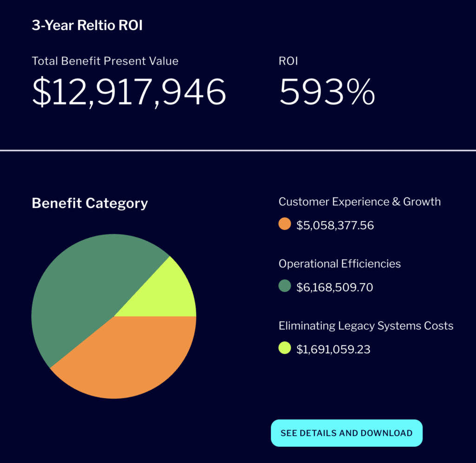This screenshot has height=463, width=476.
Task: Click the Total Benefit Present Value label
Action: coord(105,61)
